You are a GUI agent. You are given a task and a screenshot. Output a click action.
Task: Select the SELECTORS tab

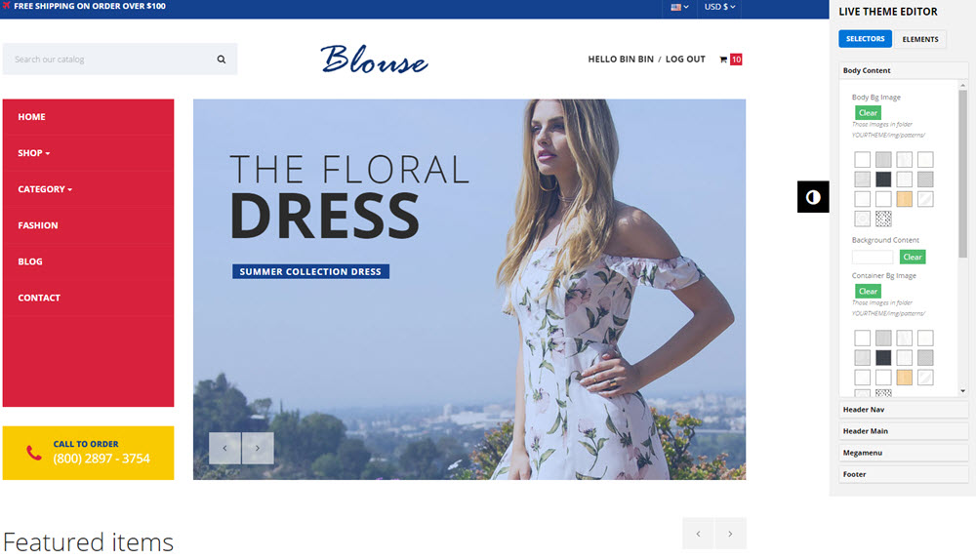pyautogui.click(x=865, y=39)
